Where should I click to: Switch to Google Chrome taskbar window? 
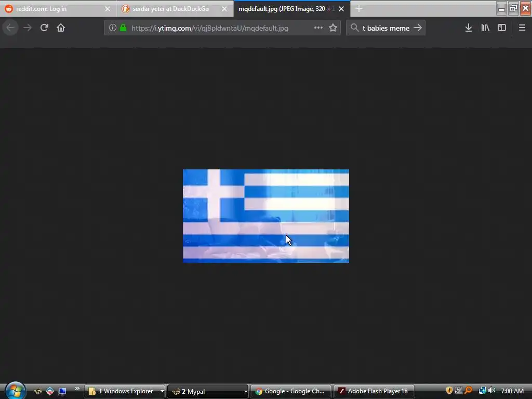(x=291, y=391)
